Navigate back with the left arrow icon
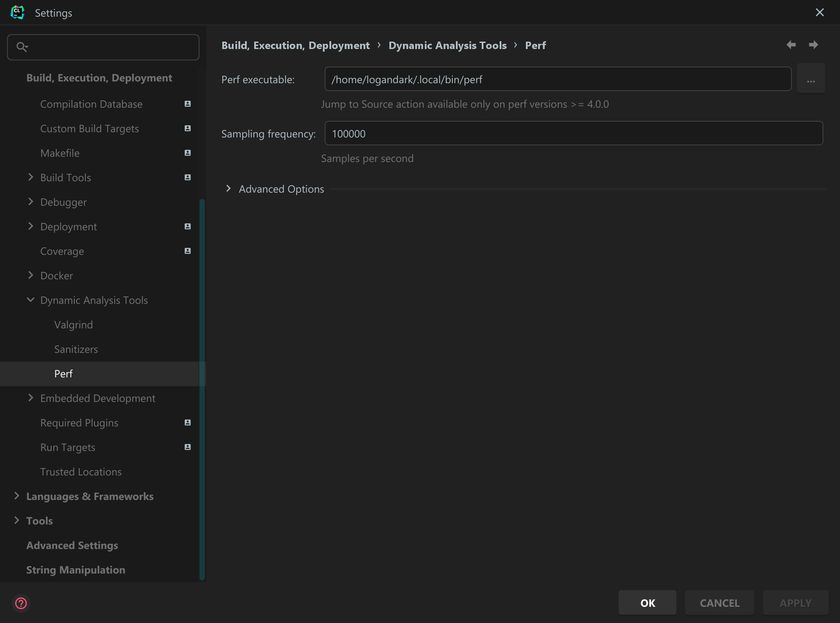This screenshot has width=840, height=623. 791,45
